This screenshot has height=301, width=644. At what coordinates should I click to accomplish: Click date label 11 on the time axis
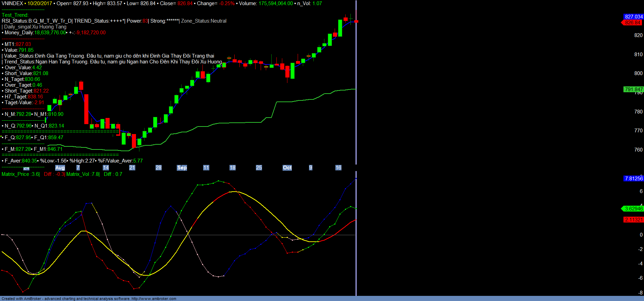206,168
